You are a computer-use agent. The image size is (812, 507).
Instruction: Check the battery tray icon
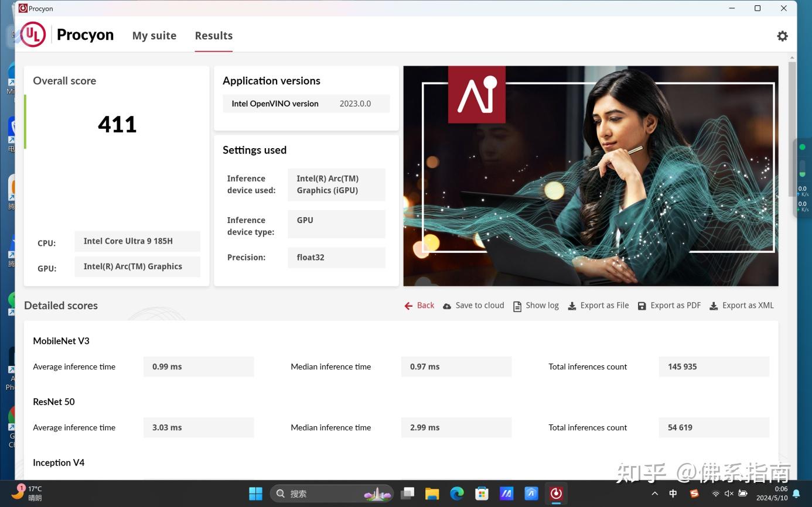click(x=743, y=494)
